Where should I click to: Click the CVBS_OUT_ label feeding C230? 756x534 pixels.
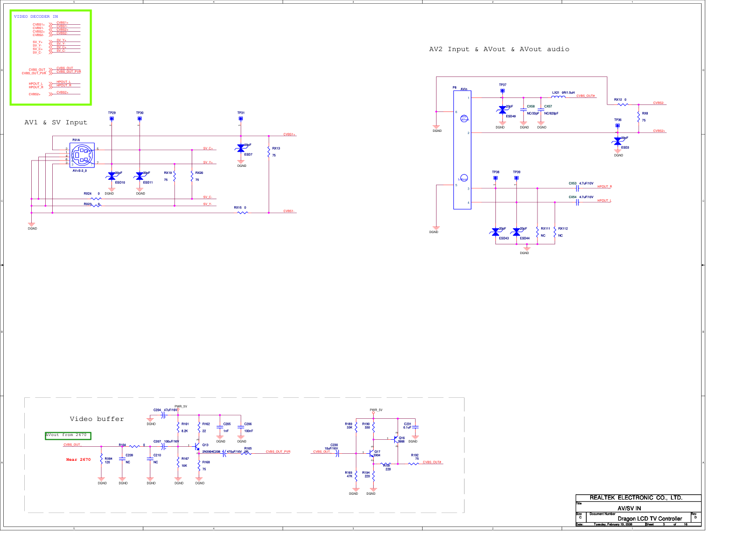coord(322,452)
